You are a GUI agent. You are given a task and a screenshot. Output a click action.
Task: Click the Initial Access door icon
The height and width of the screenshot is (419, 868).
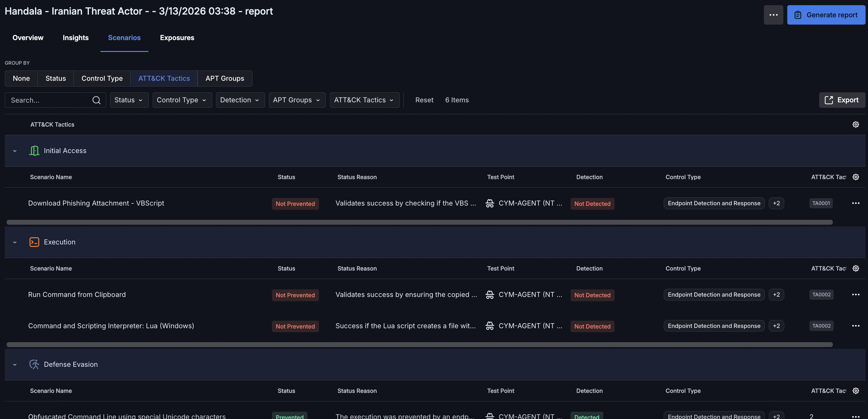pyautogui.click(x=34, y=151)
